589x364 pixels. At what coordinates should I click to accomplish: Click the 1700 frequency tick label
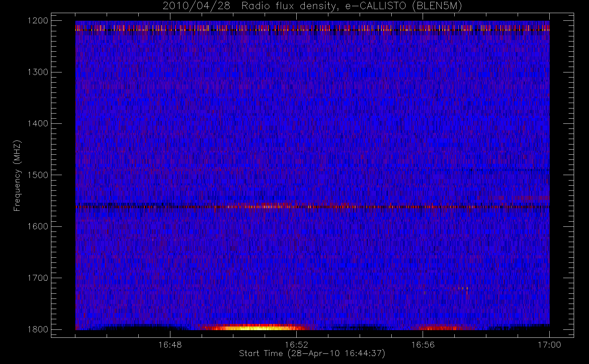pos(38,278)
